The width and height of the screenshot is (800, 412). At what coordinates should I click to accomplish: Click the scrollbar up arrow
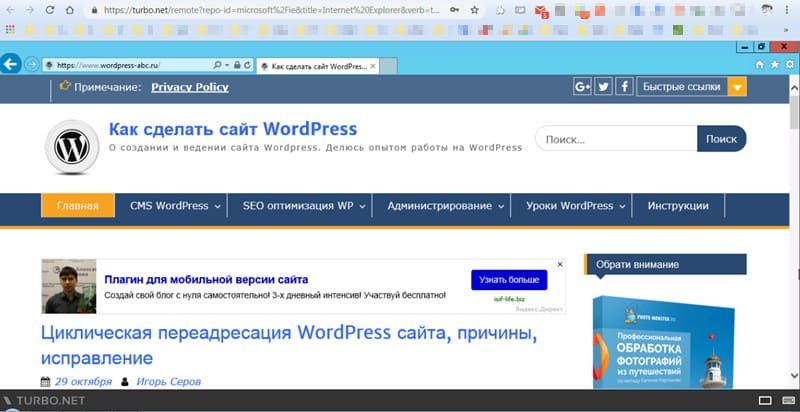click(x=794, y=88)
